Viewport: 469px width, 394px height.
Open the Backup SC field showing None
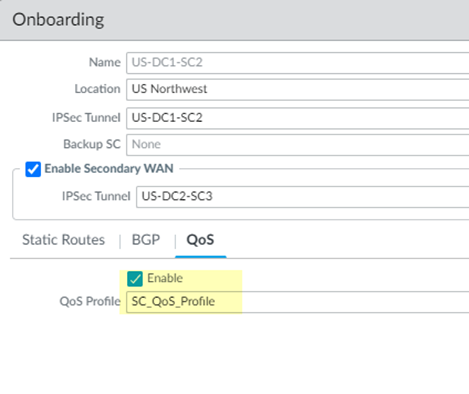[298, 145]
